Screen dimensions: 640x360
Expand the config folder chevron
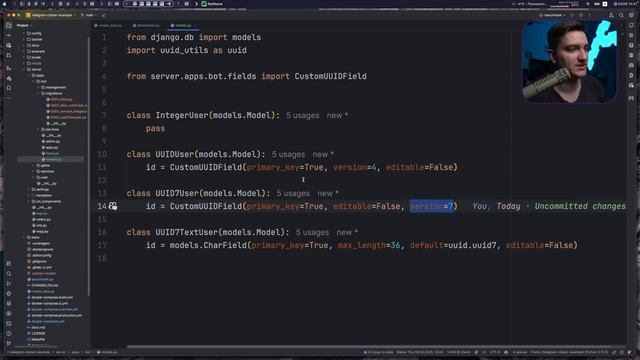pos(24,33)
